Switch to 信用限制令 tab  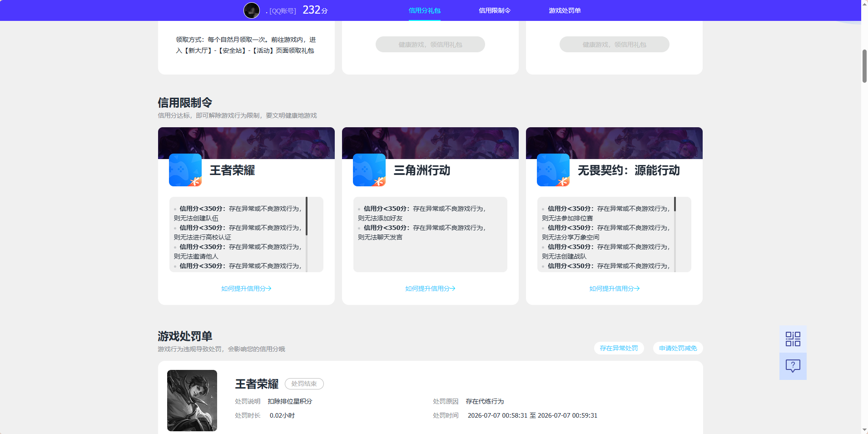[x=495, y=10]
